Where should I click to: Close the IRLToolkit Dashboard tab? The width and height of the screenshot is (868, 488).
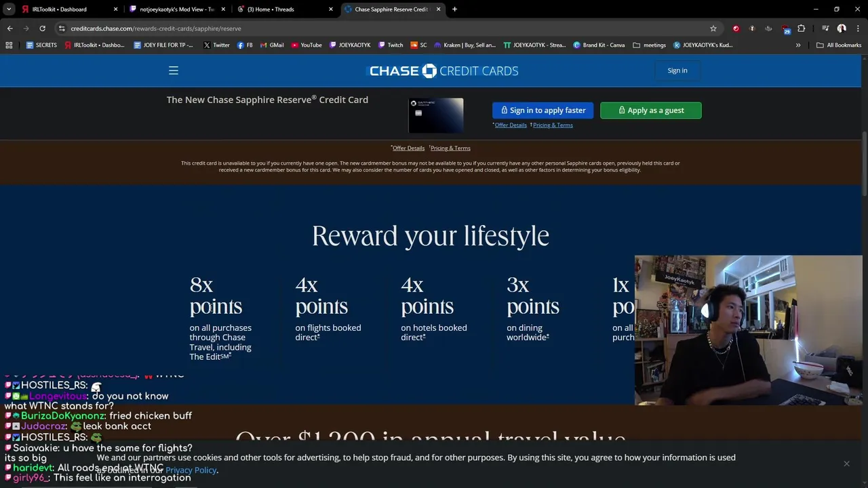coord(115,9)
